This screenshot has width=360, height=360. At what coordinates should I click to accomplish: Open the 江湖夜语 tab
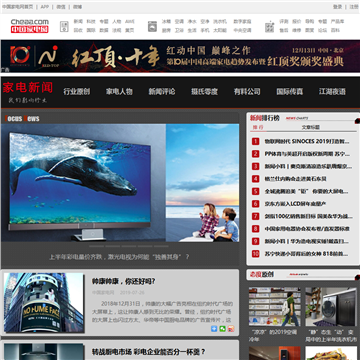(332, 92)
